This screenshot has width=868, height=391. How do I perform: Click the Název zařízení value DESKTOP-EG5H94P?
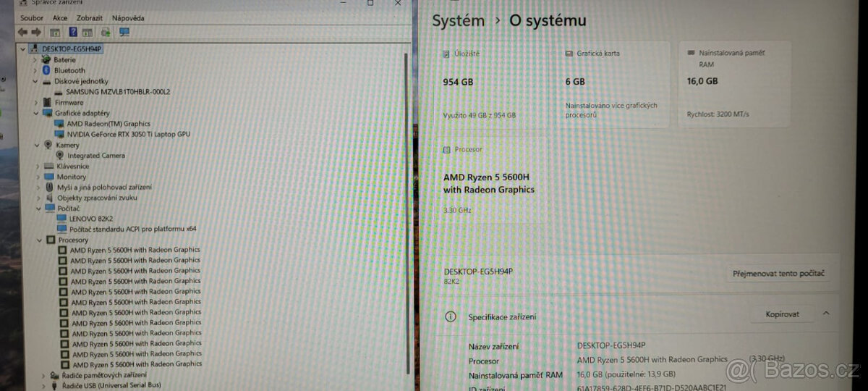point(611,345)
